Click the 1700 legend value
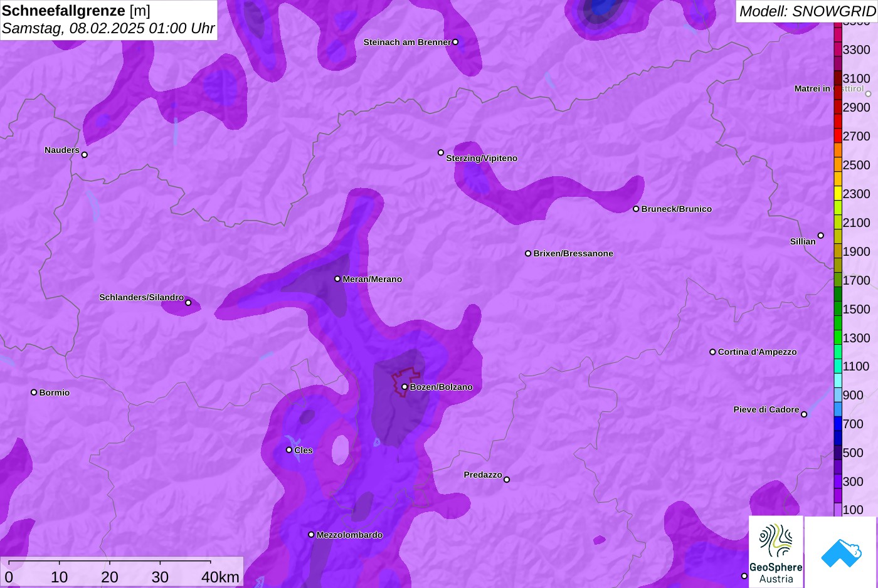 [856, 280]
